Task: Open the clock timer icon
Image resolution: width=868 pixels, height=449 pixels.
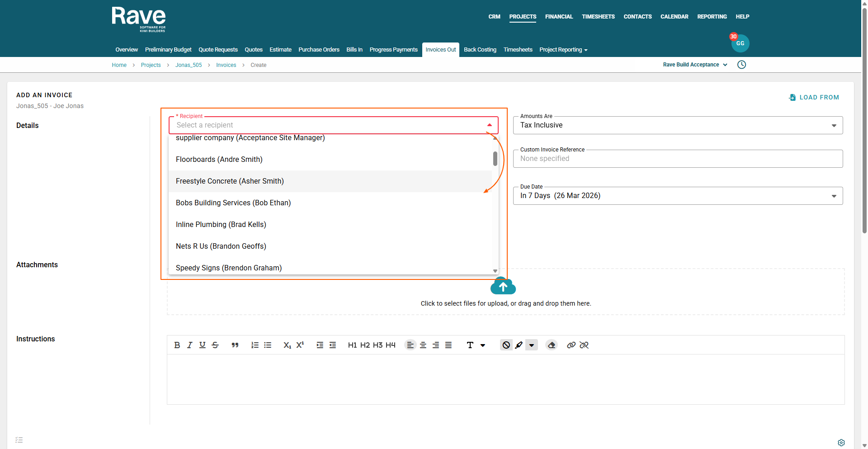Action: (x=741, y=65)
